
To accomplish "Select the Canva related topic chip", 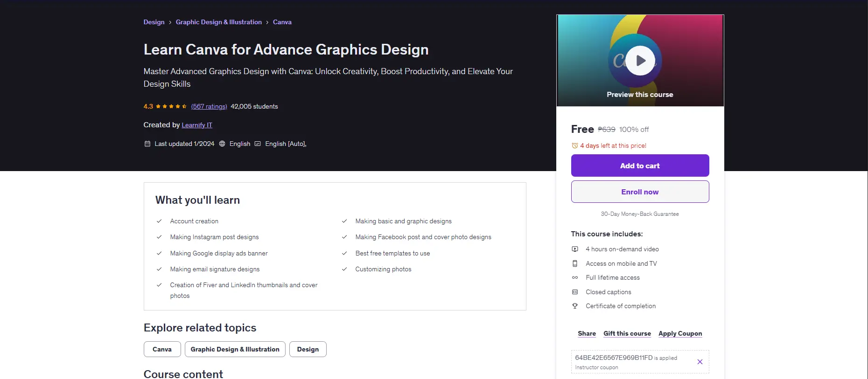I will point(162,349).
